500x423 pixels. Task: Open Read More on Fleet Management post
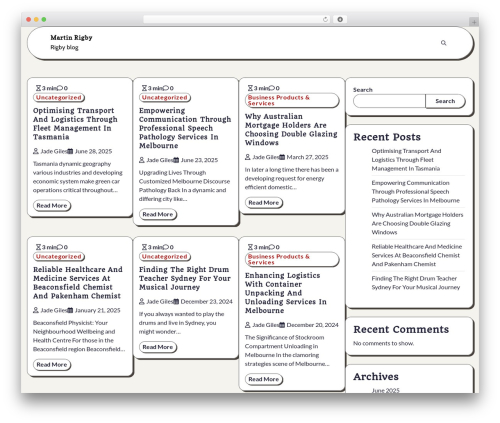point(52,206)
